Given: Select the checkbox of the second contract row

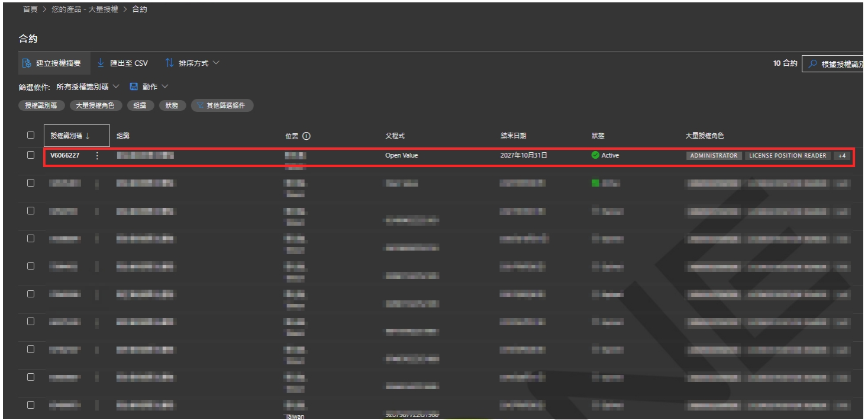Looking at the screenshot, I should tap(31, 183).
